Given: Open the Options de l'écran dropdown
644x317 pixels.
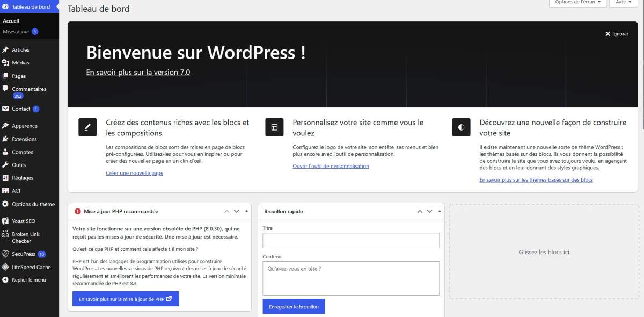Looking at the screenshot, I should point(578,3).
